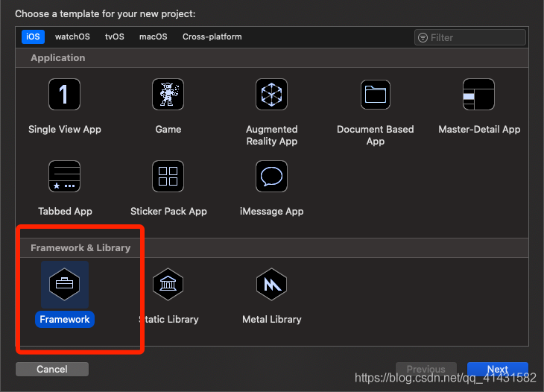Switch to the watchOS platform tab
This screenshot has width=544, height=392.
[72, 37]
